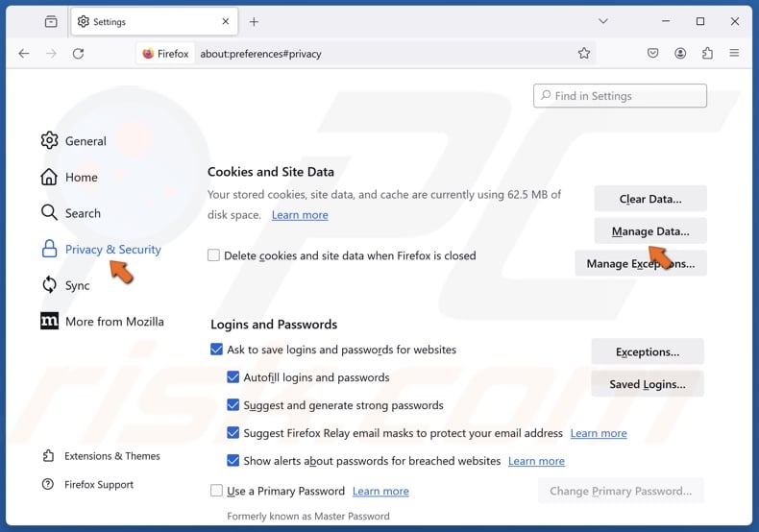
Task: Click the Logins and Passwords heading
Action: pos(274,324)
